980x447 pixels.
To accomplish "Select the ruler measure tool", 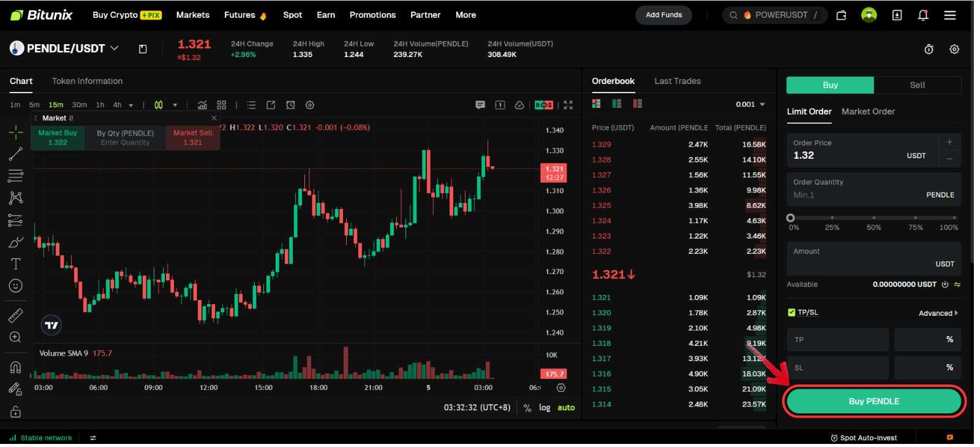I will point(16,316).
